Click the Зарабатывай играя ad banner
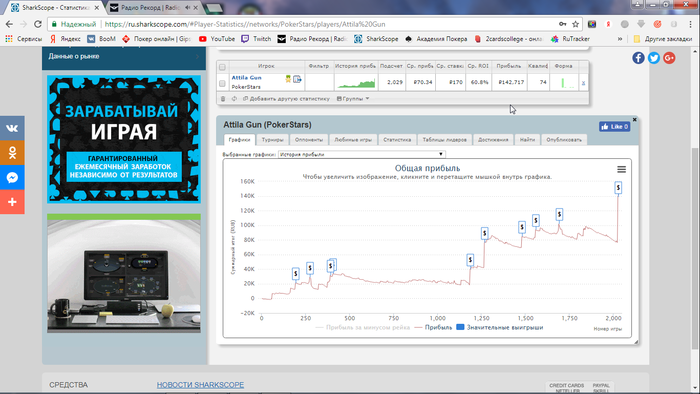The image size is (700, 394). pos(124,139)
